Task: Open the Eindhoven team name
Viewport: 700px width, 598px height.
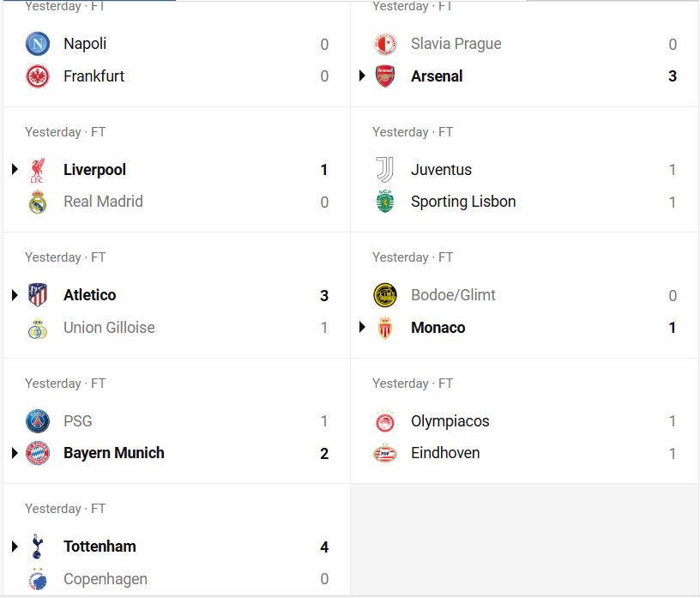Action: click(445, 453)
